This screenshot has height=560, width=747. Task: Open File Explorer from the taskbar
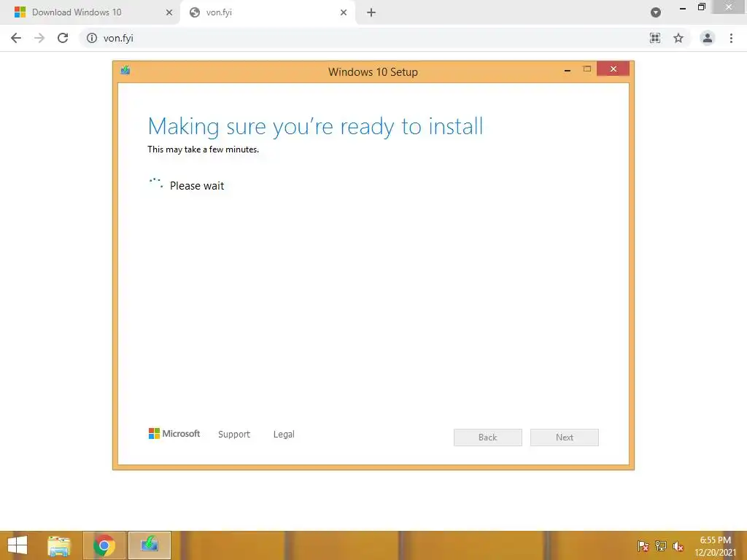[59, 545]
